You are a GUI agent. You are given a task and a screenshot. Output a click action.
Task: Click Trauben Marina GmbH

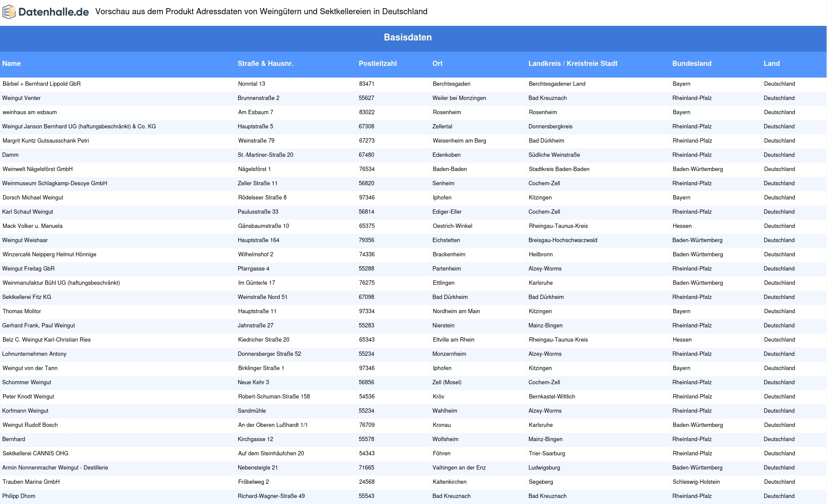point(31,482)
